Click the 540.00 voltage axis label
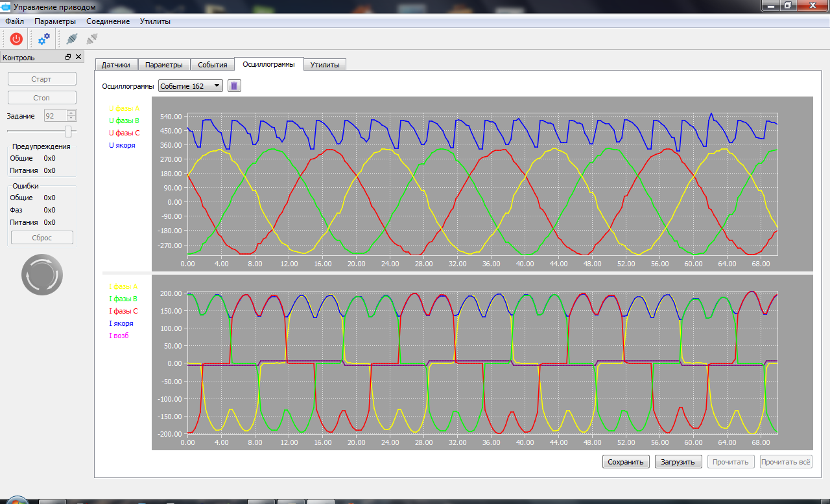The image size is (830, 504). coord(171,117)
